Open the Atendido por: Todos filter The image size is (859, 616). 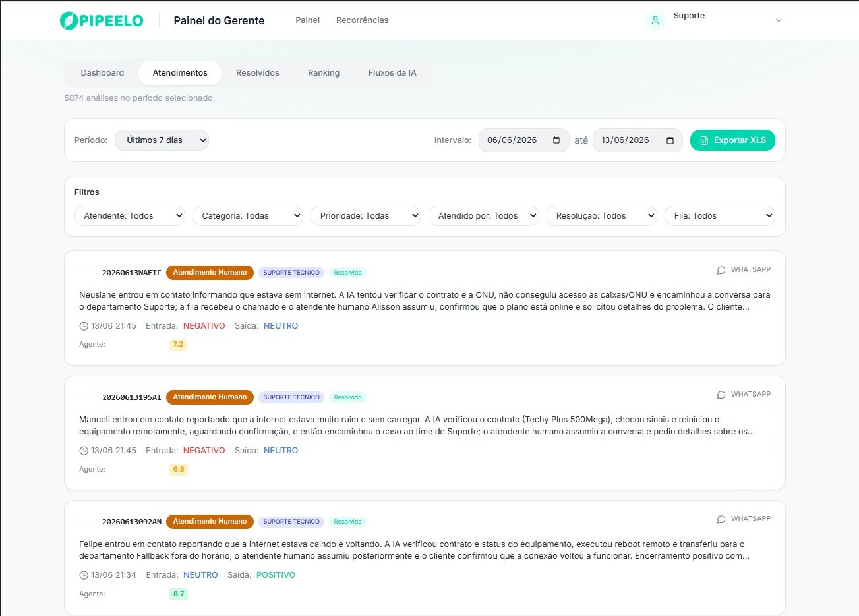[484, 216]
